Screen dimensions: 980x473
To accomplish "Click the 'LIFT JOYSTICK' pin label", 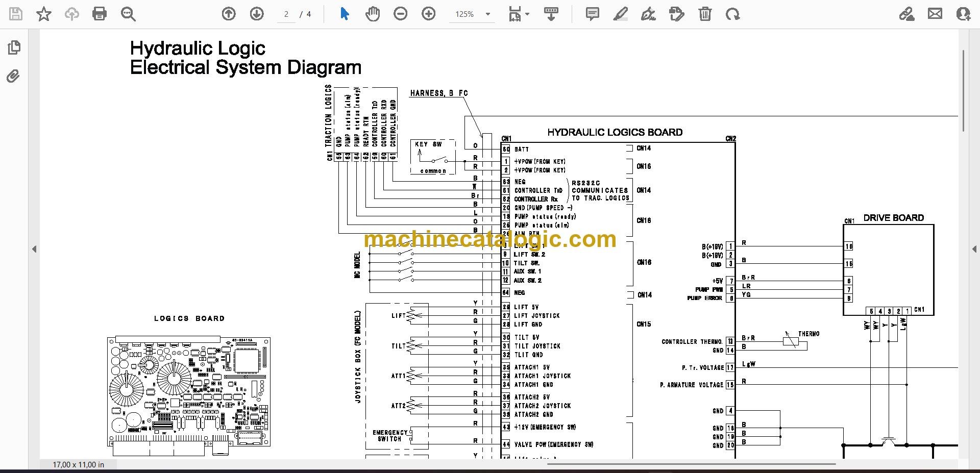I will [537, 316].
